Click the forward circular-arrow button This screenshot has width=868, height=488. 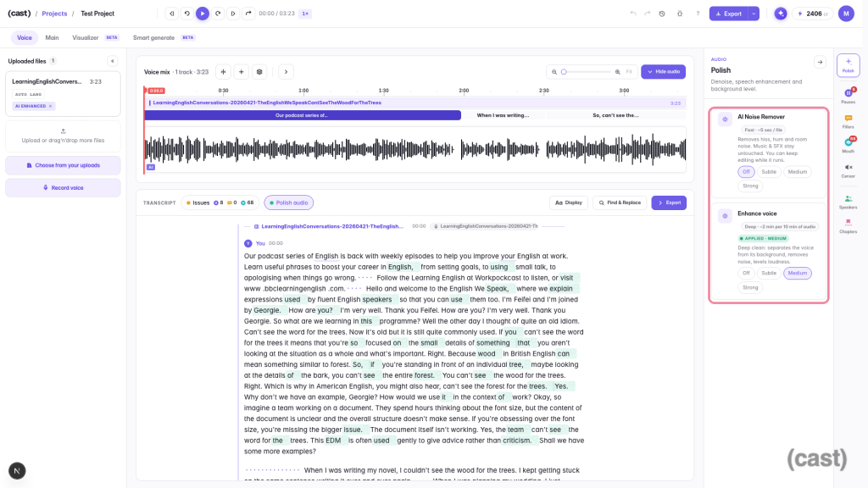[x=218, y=14]
